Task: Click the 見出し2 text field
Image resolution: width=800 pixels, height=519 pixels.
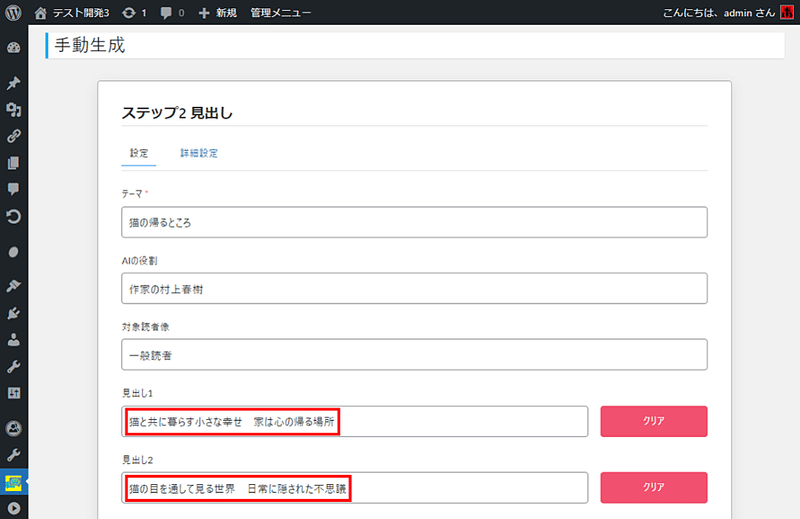Action: (355, 488)
